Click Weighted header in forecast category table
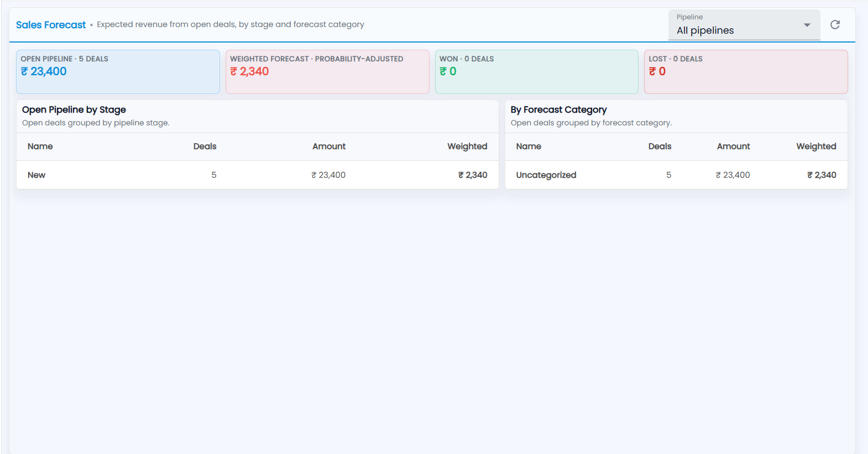The height and width of the screenshot is (454, 868). pyautogui.click(x=816, y=146)
